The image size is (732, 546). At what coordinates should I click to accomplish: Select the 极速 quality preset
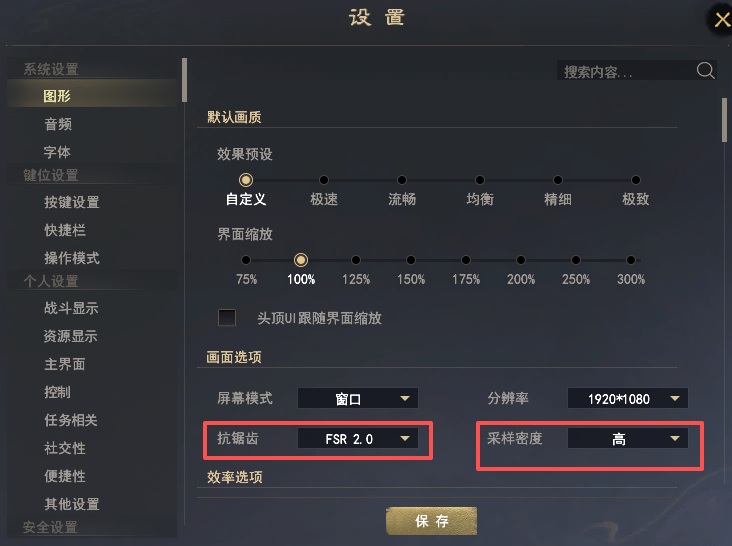point(324,180)
